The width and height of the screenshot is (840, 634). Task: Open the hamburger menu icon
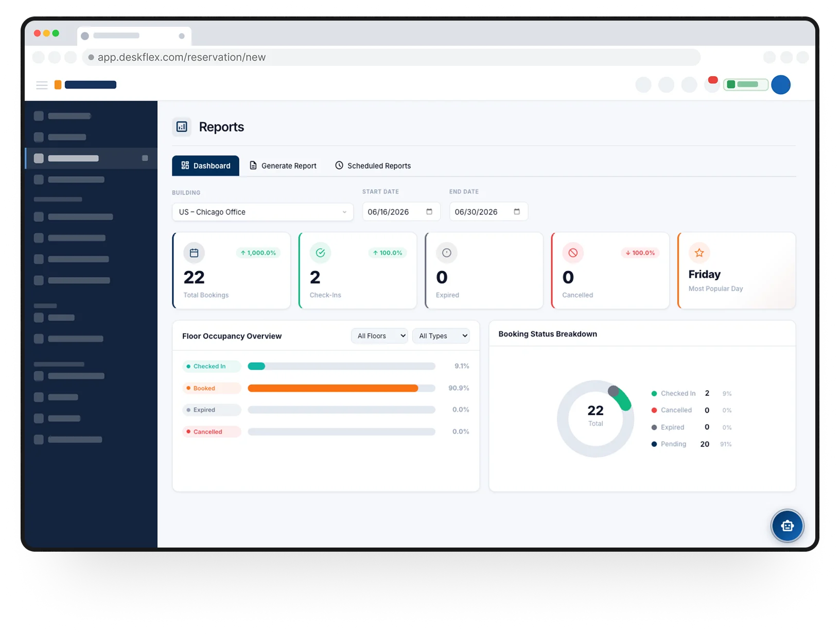point(42,85)
